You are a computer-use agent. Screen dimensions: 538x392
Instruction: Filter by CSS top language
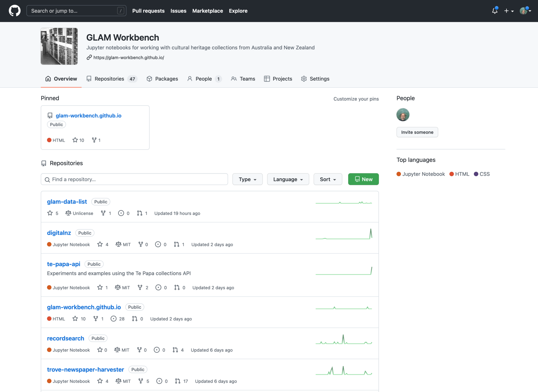[482, 174]
